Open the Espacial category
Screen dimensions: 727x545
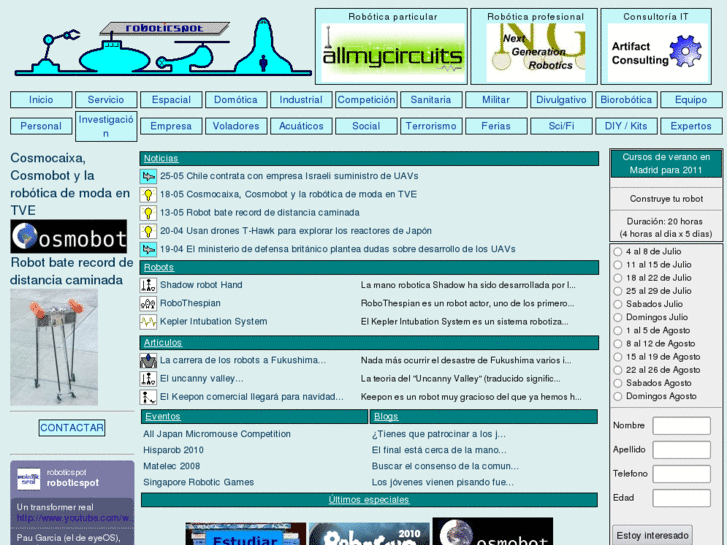171,100
